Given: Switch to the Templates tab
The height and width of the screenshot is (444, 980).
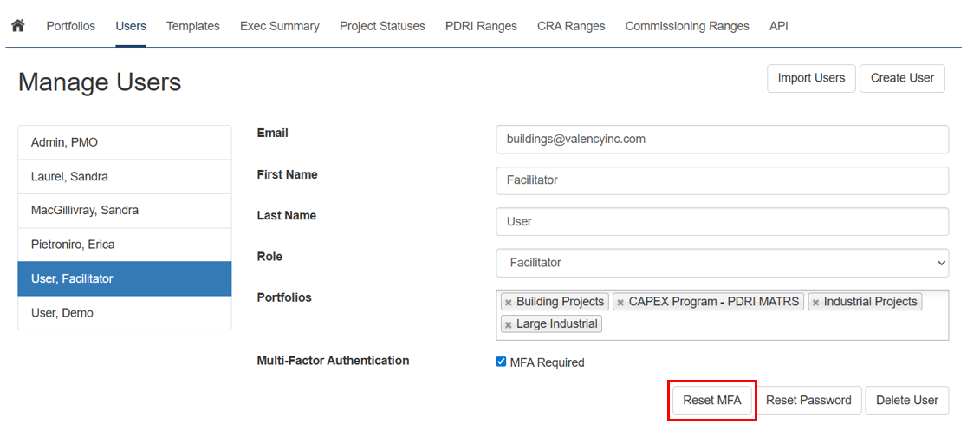Looking at the screenshot, I should tap(193, 26).
